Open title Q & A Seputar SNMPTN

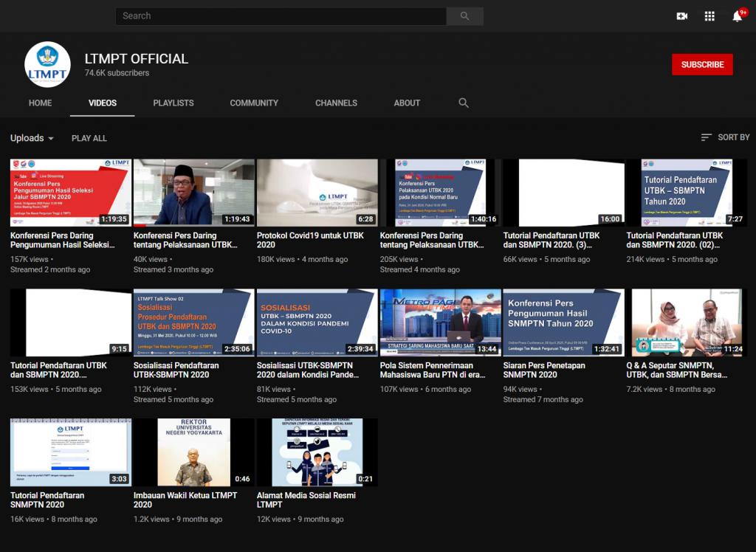coord(676,370)
